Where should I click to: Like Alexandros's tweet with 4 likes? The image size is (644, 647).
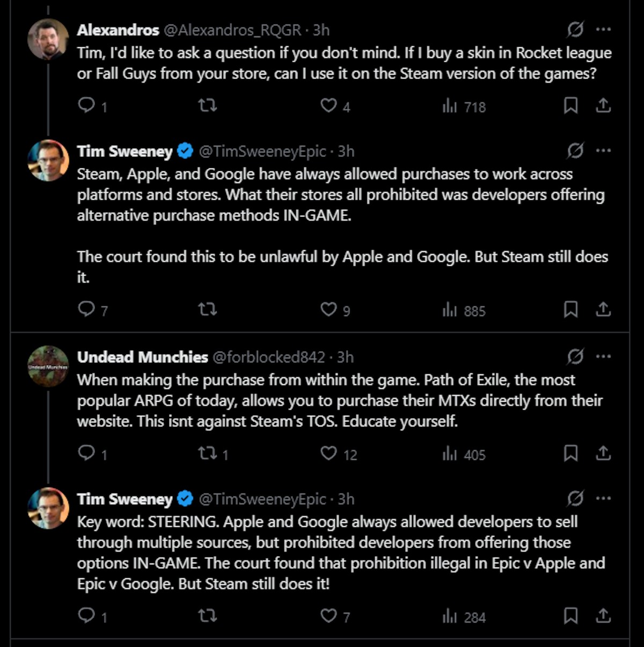click(x=328, y=105)
